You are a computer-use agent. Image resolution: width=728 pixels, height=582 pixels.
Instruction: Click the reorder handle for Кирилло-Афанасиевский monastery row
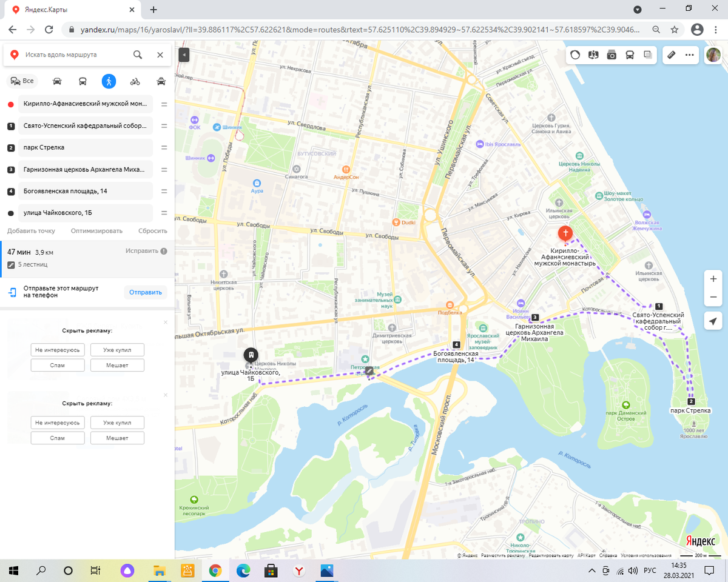[164, 104]
